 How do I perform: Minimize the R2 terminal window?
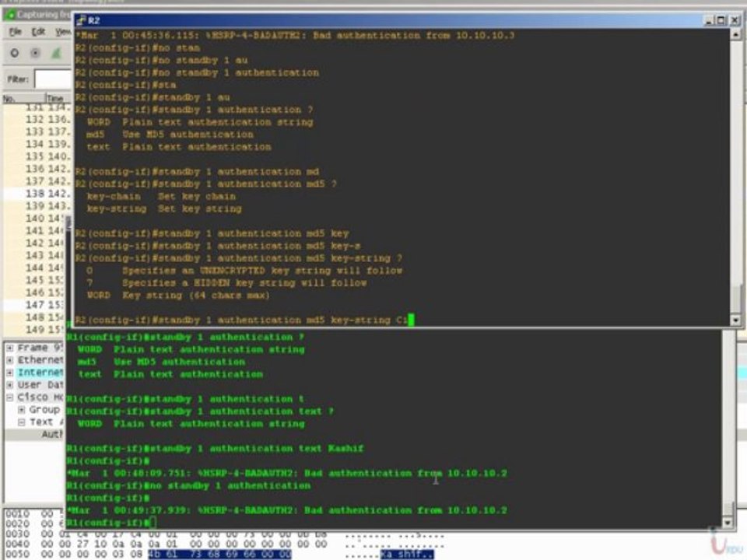tap(709, 20)
